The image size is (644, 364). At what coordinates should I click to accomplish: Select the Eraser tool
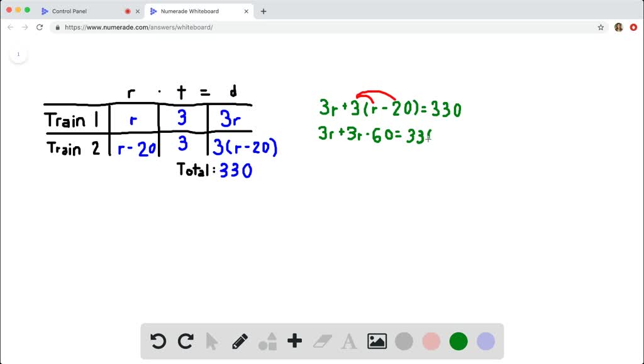tap(321, 341)
